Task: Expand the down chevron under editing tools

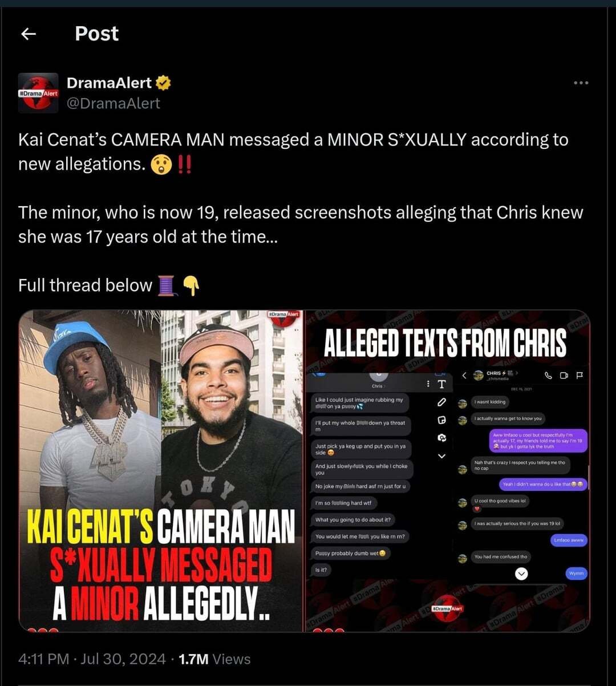Action: [441, 456]
